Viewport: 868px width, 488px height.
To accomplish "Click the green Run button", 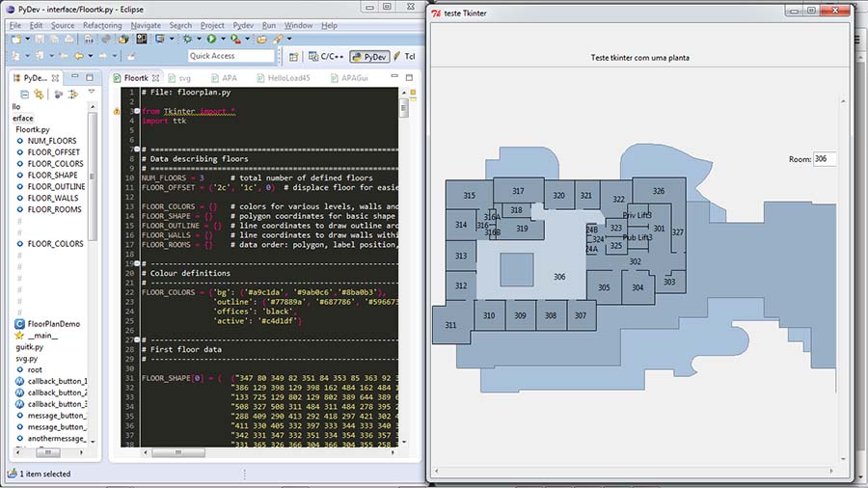I will 211,39.
